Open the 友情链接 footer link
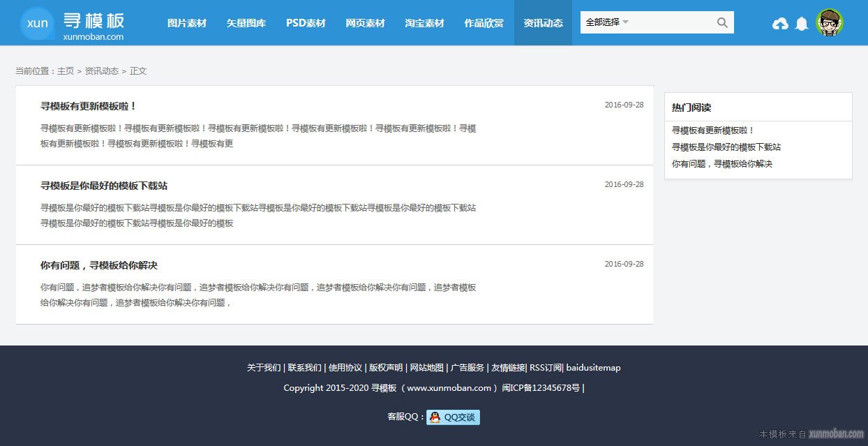The width and height of the screenshot is (868, 446). click(508, 368)
